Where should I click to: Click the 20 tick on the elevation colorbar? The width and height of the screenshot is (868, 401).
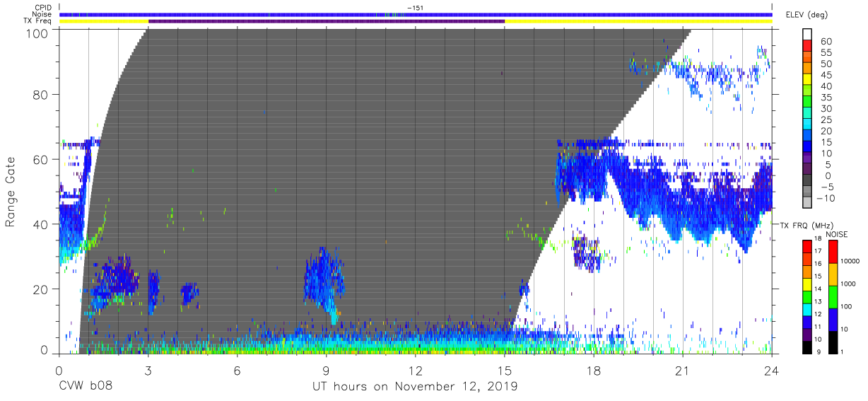tap(827, 132)
